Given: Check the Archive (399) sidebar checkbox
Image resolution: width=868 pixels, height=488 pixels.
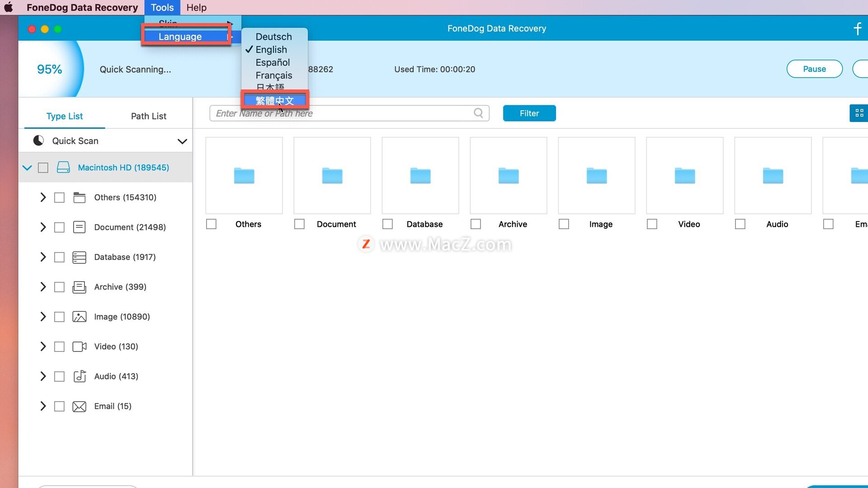Looking at the screenshot, I should pos(59,287).
